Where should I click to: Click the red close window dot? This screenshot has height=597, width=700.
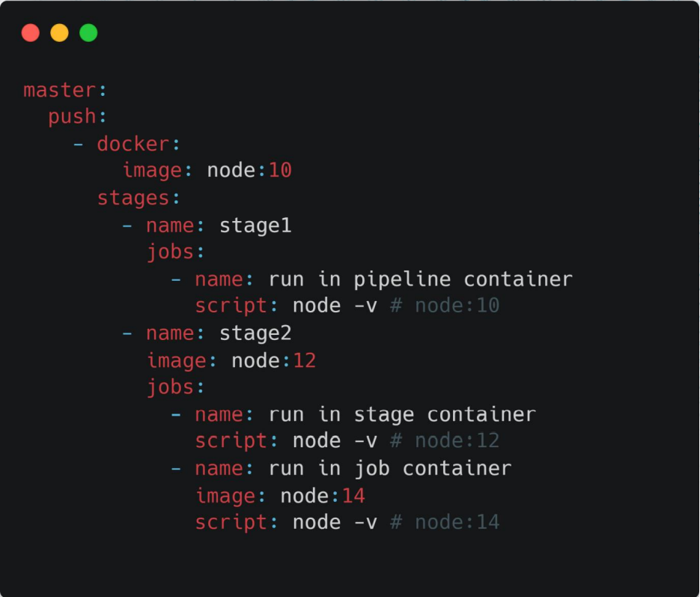pos(31,33)
